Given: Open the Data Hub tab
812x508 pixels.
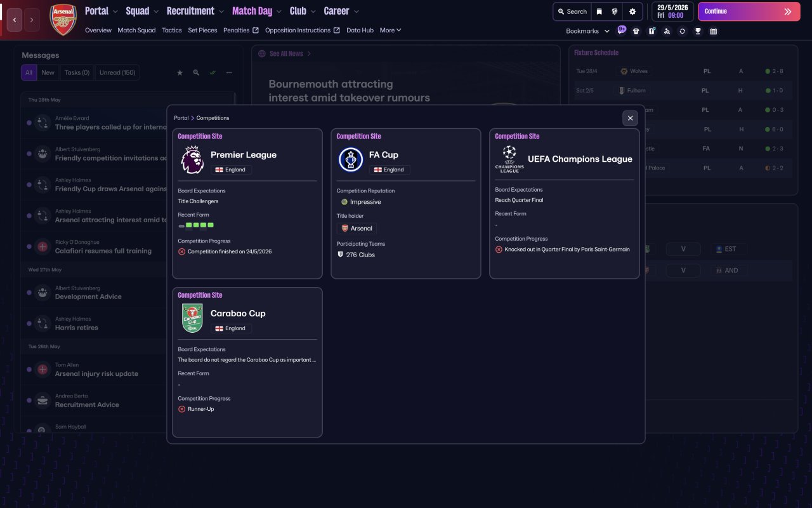Looking at the screenshot, I should [360, 30].
